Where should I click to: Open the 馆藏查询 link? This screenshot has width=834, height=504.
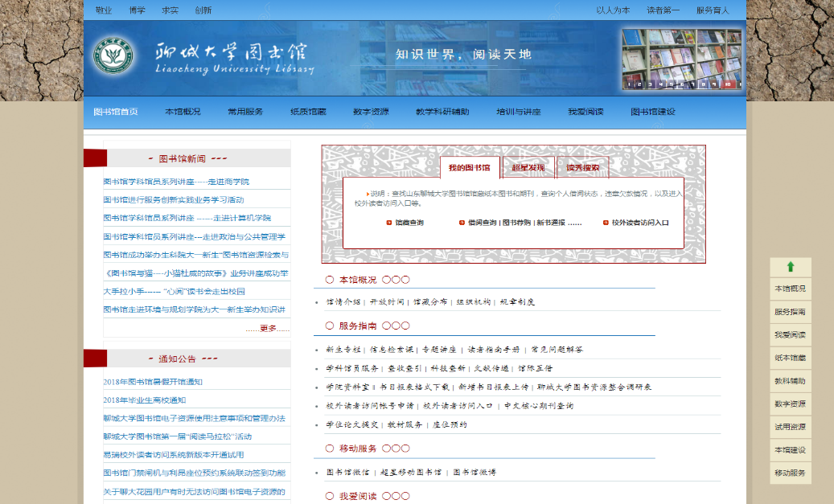pyautogui.click(x=409, y=223)
